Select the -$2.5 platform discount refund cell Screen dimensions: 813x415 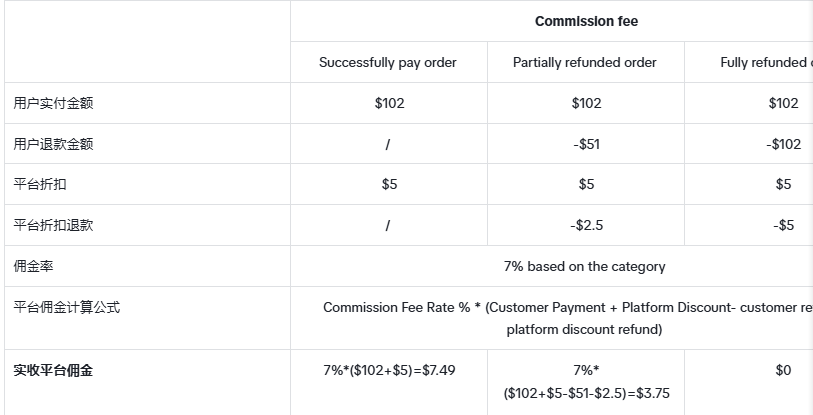point(586,225)
